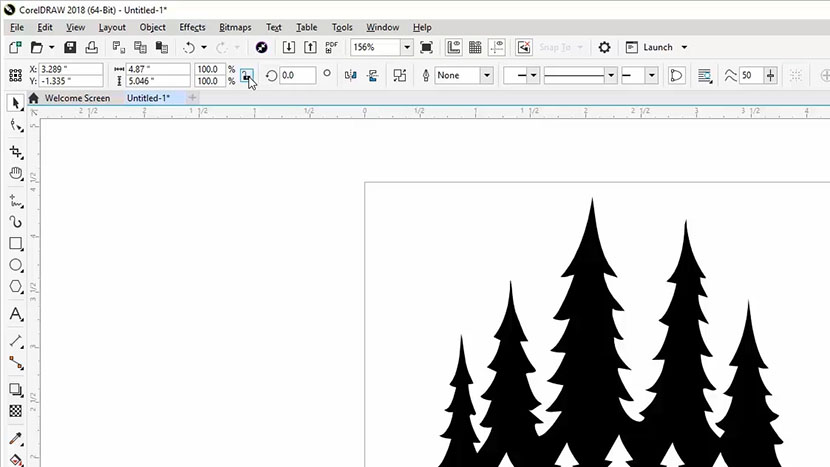This screenshot has width=830, height=467.
Task: Select the Text tool
Action: pyautogui.click(x=16, y=314)
